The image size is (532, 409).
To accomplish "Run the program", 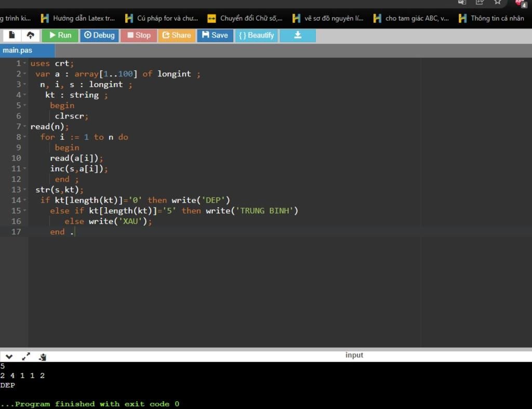I will [60, 35].
